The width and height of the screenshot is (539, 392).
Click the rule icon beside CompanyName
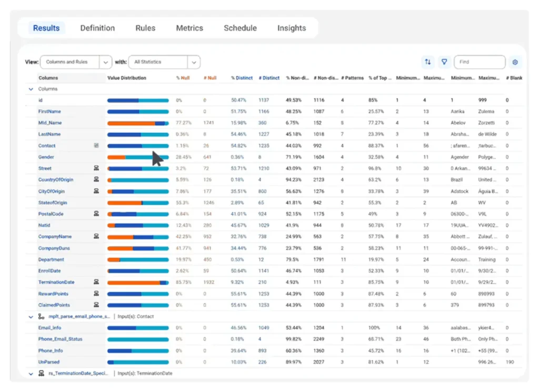[96, 236]
